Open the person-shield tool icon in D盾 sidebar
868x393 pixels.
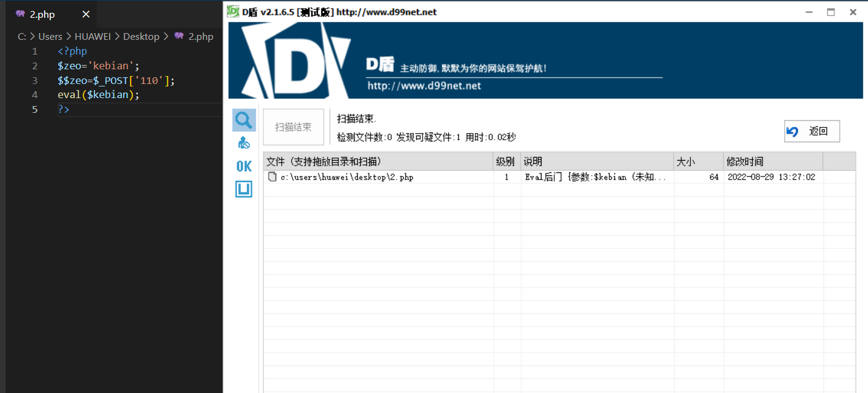click(x=244, y=143)
